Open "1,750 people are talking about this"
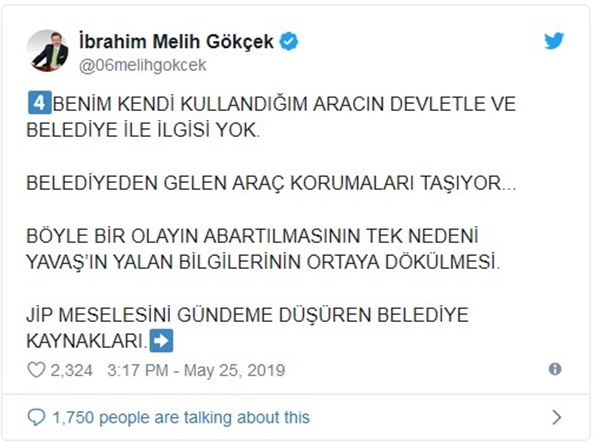This screenshot has height=448, width=600. pos(181,417)
